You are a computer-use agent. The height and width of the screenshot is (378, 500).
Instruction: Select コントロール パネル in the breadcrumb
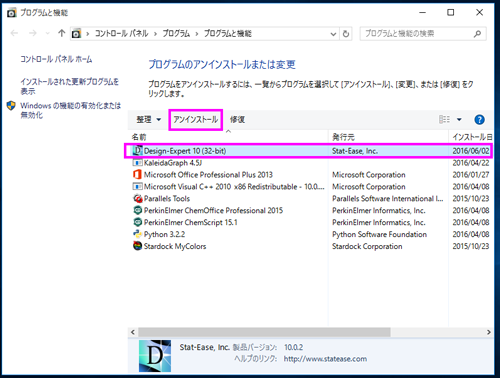[121, 34]
